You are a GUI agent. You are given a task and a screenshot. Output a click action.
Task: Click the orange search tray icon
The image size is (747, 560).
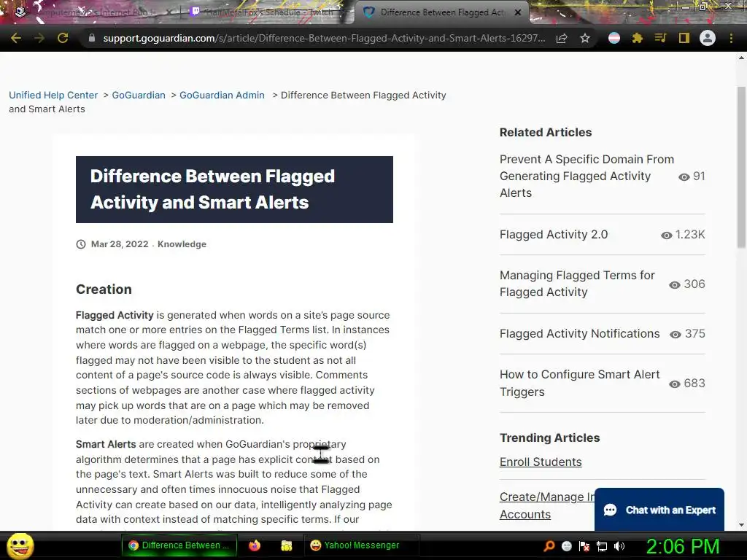pos(549,546)
